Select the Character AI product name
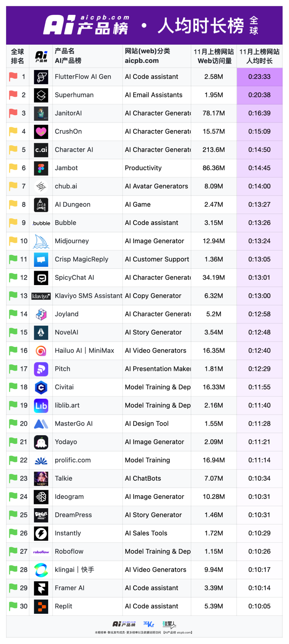 point(74,150)
